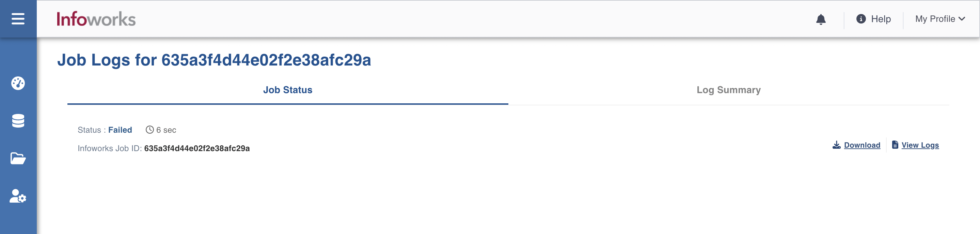Viewport: 980px width, 234px height.
Task: Open the hamburger navigation menu
Action: 18,19
